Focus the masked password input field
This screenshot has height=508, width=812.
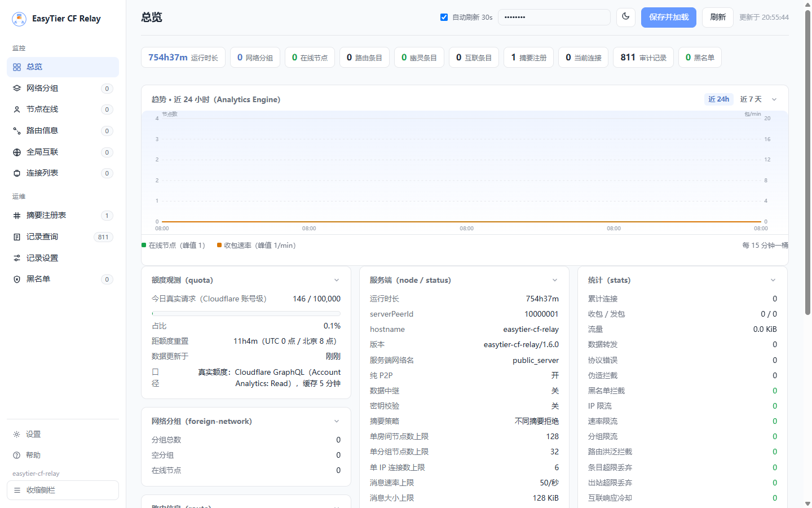tap(554, 17)
